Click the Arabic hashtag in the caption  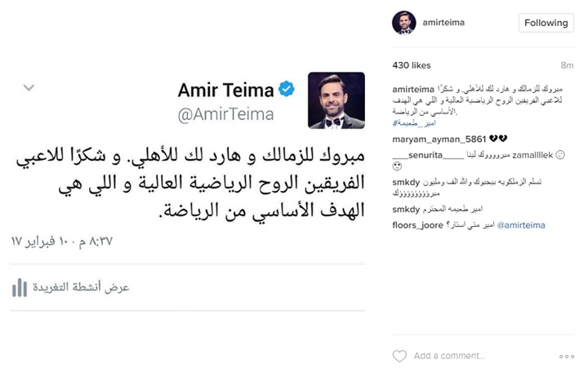point(414,122)
